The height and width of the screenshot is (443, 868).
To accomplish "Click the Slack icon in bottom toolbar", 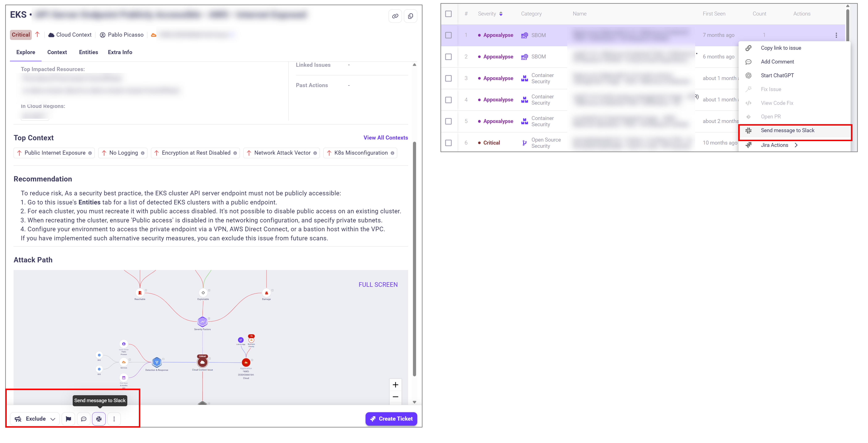I will click(99, 419).
